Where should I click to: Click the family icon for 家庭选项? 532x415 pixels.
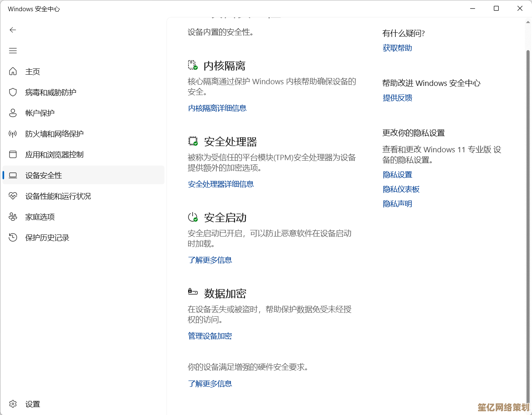coord(13,217)
